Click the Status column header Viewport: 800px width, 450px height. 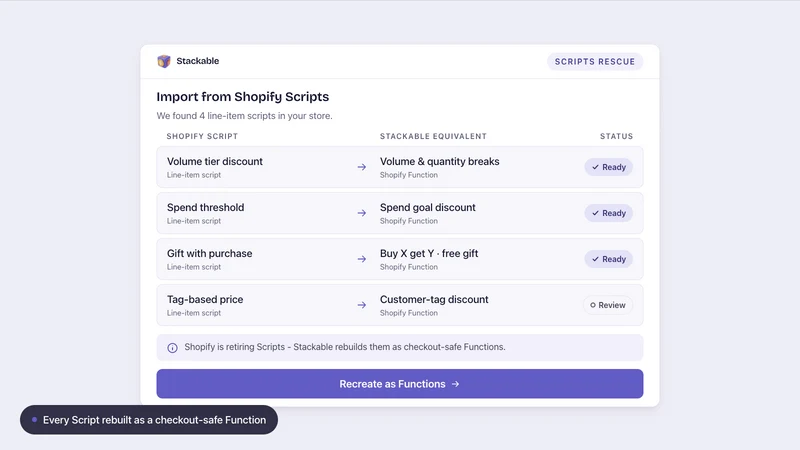[616, 136]
